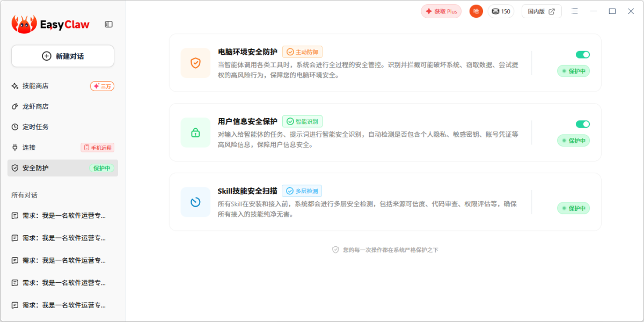Image resolution: width=644 pixels, height=322 pixels.
Task: Click the 保护中 status badge on Skill扫描
Action: [574, 208]
